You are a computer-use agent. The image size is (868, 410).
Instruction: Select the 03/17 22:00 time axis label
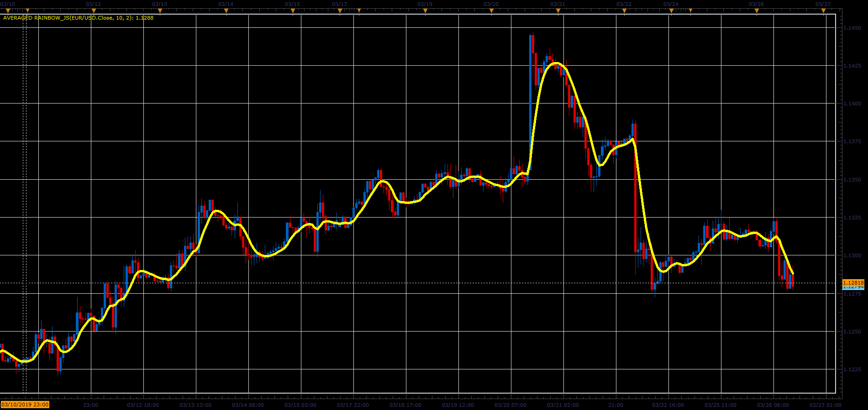coord(353,405)
